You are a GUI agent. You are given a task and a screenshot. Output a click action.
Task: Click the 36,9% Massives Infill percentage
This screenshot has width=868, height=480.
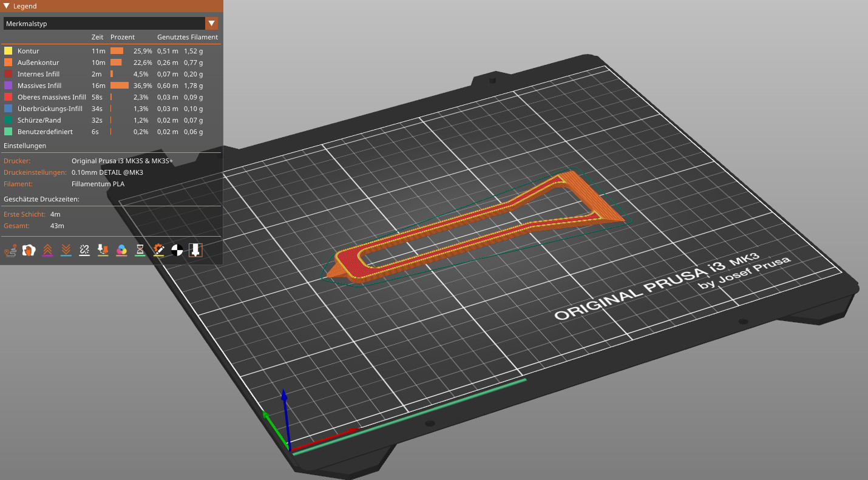point(143,86)
